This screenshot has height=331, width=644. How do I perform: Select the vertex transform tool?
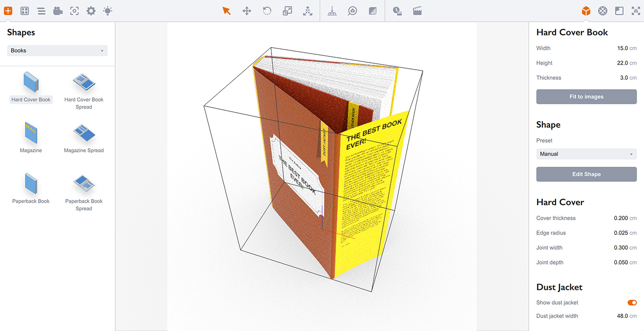coord(307,11)
